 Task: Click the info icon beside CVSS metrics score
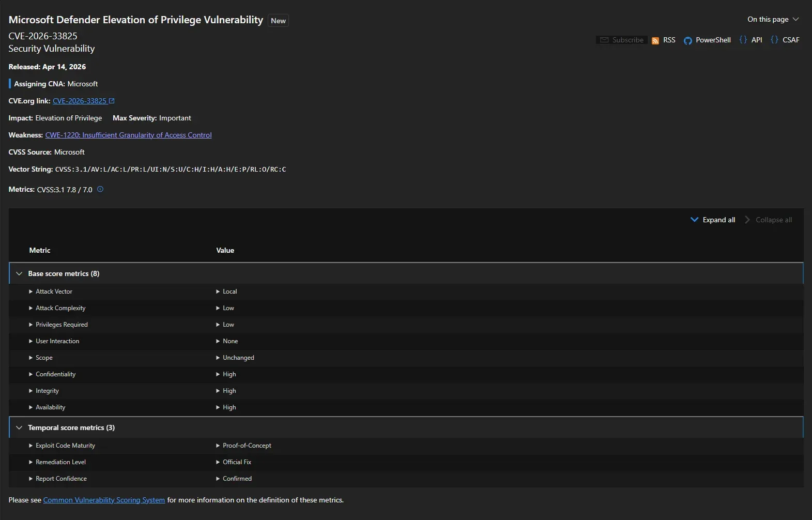[100, 189]
